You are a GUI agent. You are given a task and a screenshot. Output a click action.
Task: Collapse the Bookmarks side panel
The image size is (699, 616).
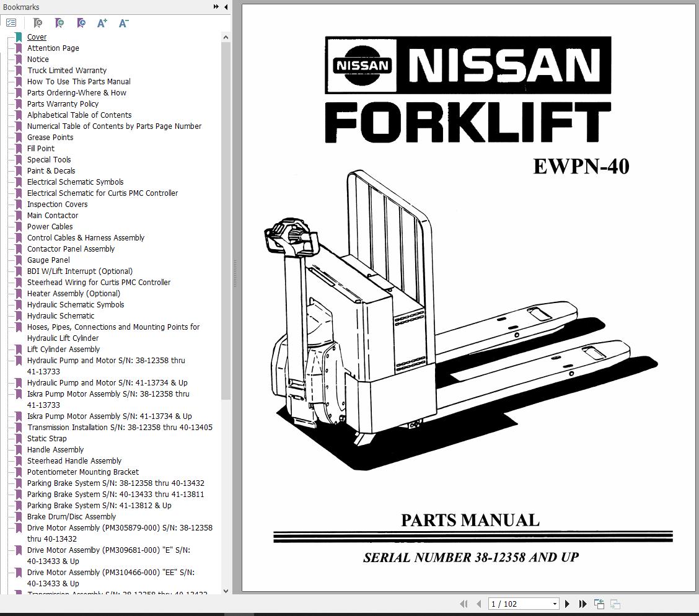[x=226, y=7]
